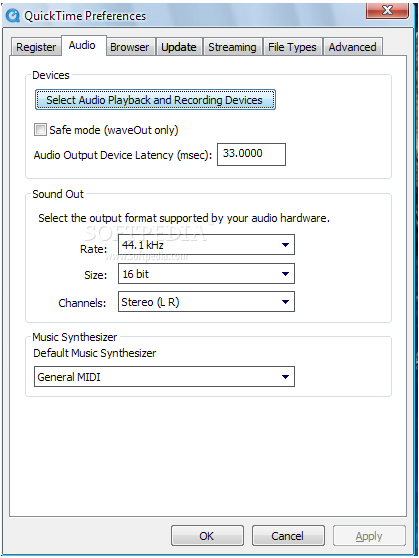Image resolution: width=419 pixels, height=558 pixels.
Task: Click the QuickTime logo icon in title bar
Action: tap(12, 16)
